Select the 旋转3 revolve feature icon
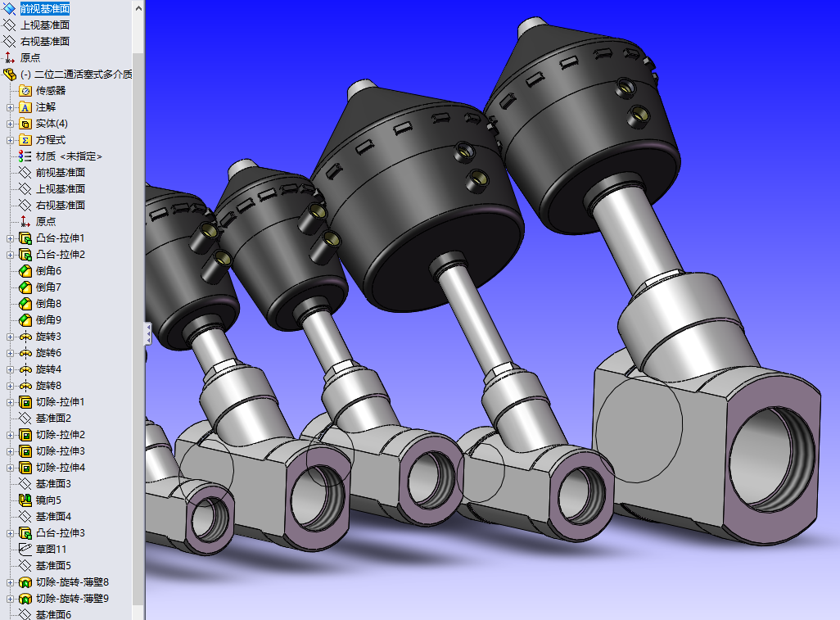Image resolution: width=840 pixels, height=620 pixels. [25, 337]
